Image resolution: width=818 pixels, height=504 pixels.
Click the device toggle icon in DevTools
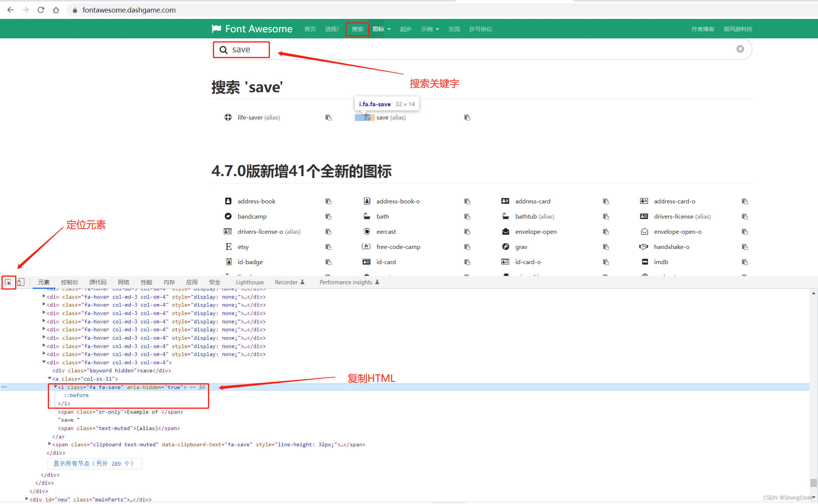[x=21, y=283]
